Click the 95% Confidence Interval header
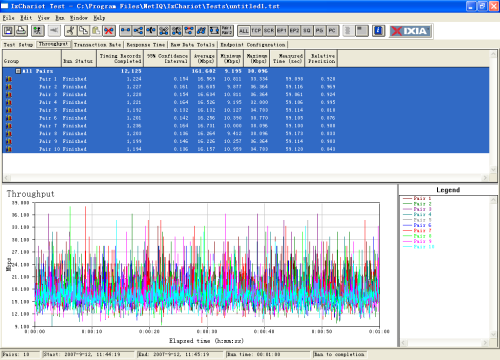The width and height of the screenshot is (500, 360). point(167,59)
